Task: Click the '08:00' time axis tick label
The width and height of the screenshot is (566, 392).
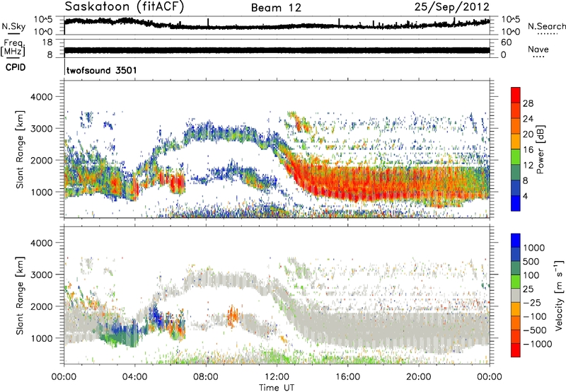Action: coord(206,377)
